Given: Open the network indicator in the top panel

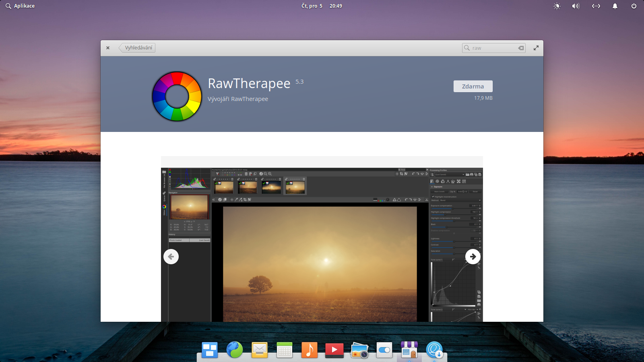Looking at the screenshot, I should [596, 6].
